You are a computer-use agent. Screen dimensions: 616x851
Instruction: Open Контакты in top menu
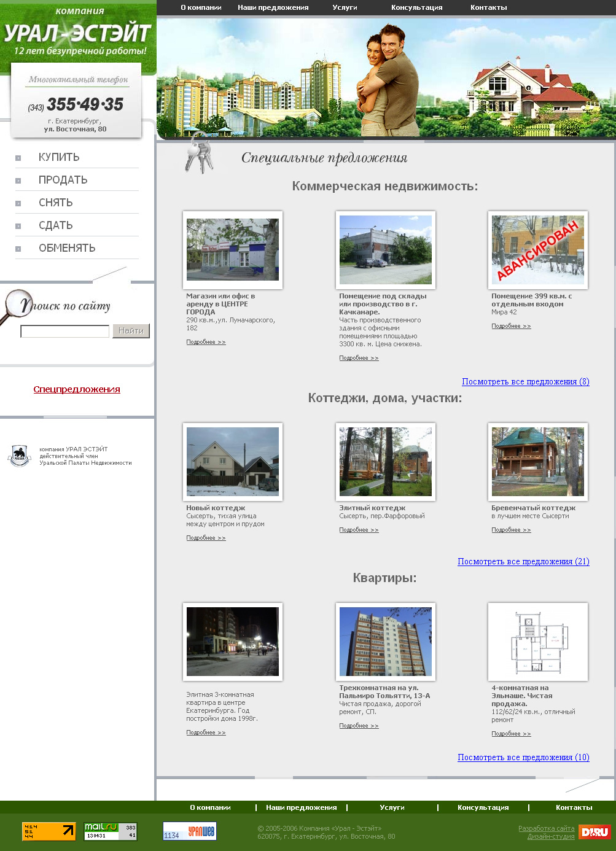[489, 7]
